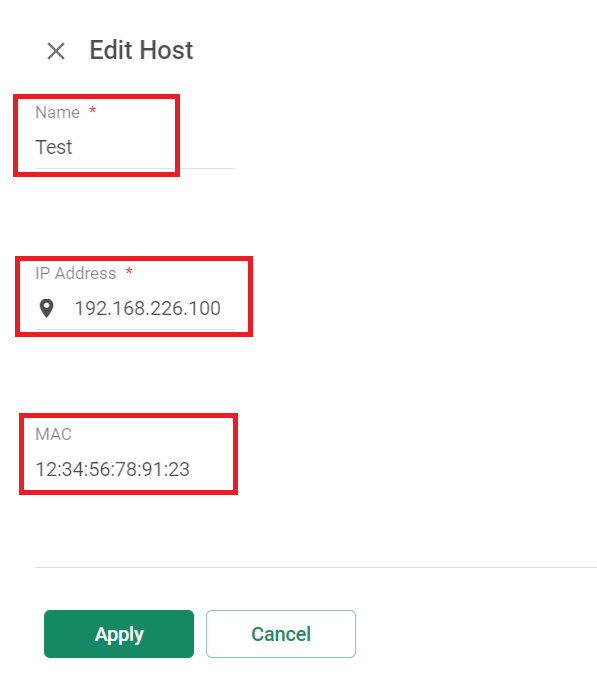Close the Edit Host dialog with the X icon
Image resolution: width=597 pixels, height=695 pixels.
tap(56, 51)
